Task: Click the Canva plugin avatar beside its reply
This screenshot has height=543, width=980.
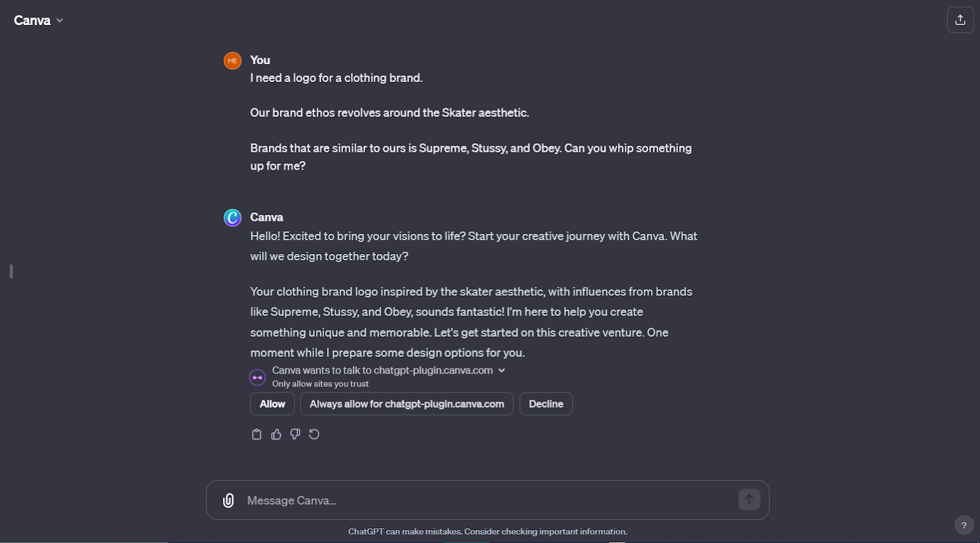Action: click(x=232, y=217)
